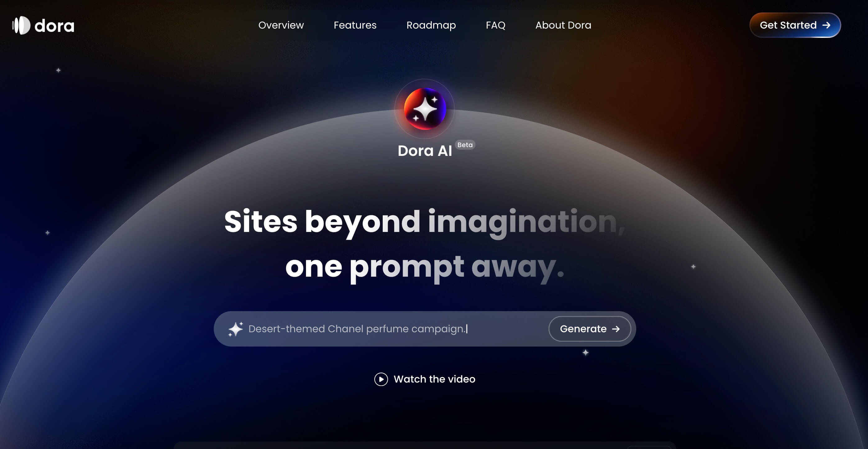868x449 pixels.
Task: Click the Dora AI sparkle orb icon
Action: coord(425,108)
